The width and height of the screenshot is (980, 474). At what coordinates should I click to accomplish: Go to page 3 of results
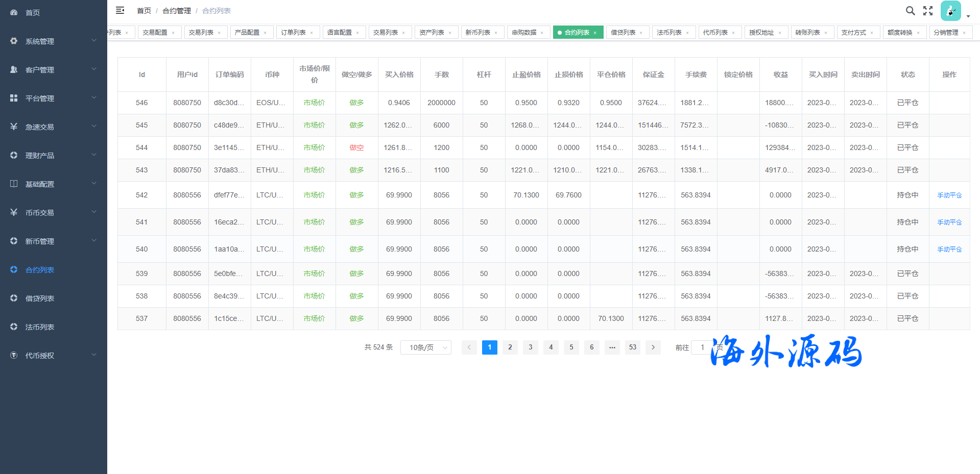(x=530, y=347)
